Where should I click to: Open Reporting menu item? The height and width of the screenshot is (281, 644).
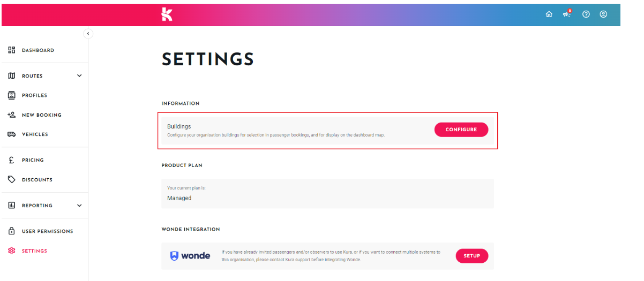click(37, 206)
